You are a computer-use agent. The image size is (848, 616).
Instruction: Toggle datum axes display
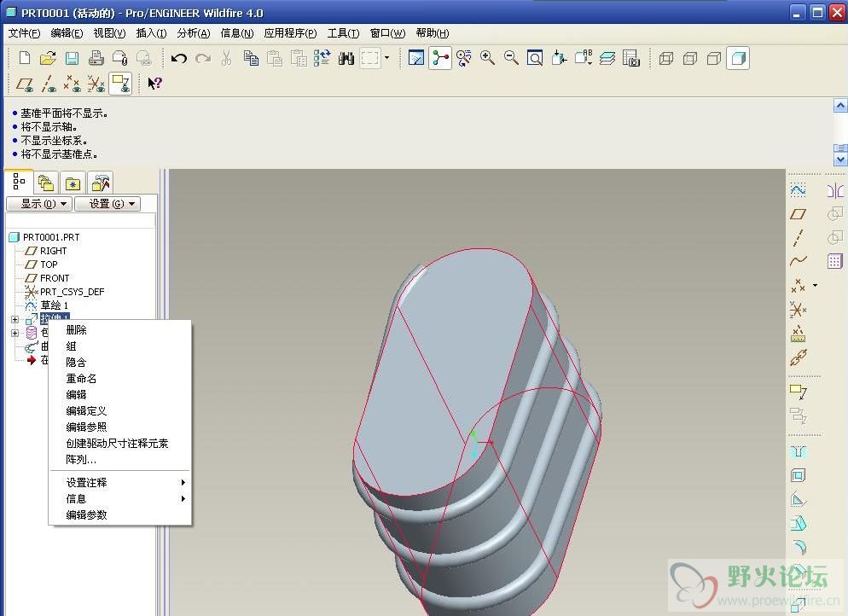point(49,84)
